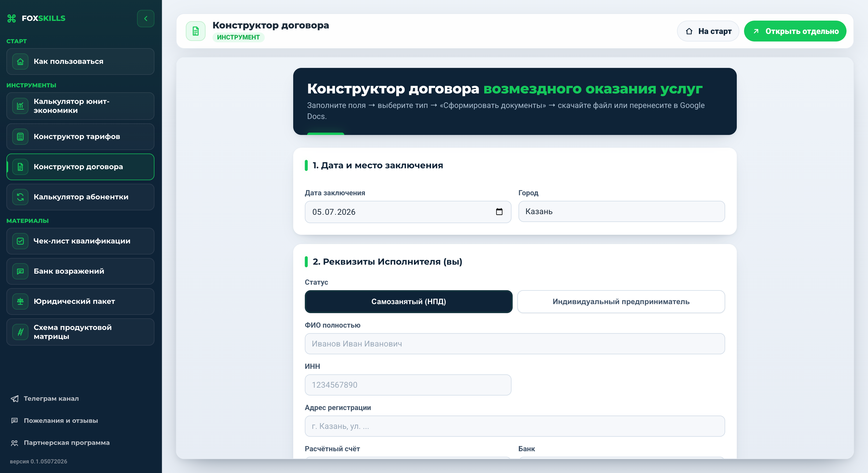Open Конструктор тарифов tool
The image size is (868, 473).
[80, 136]
